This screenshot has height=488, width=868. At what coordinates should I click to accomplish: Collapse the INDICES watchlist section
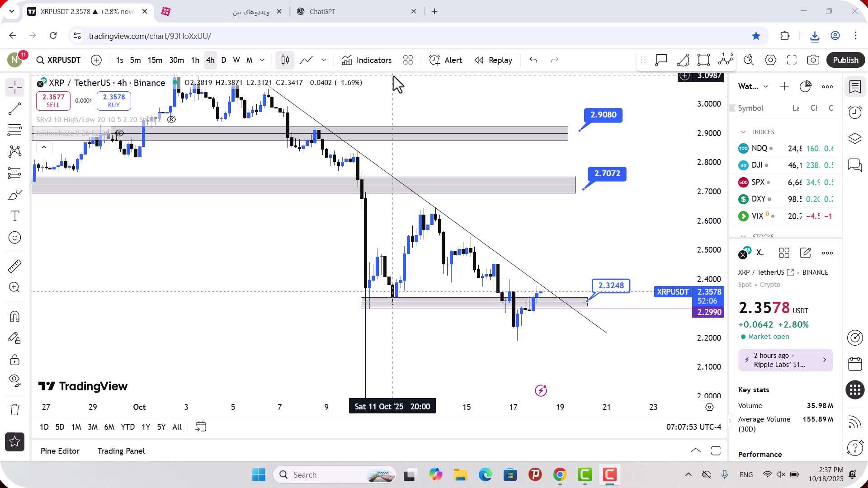[x=743, y=132]
